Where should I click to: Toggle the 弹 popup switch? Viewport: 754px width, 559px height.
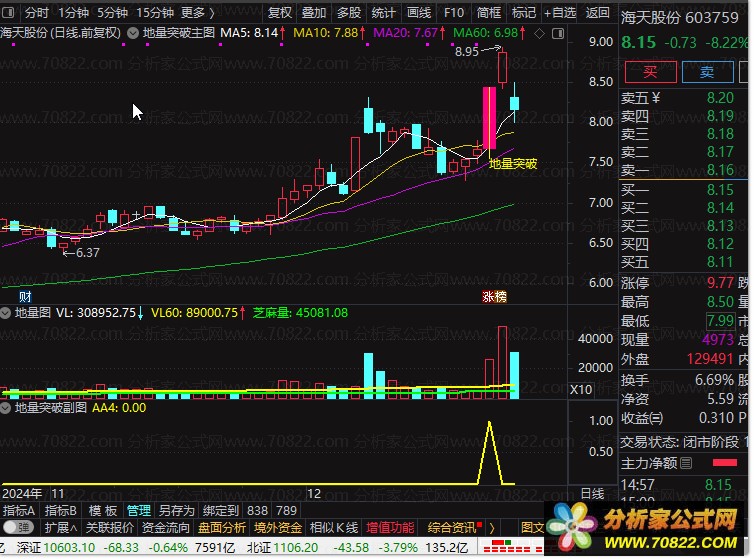pos(18,527)
